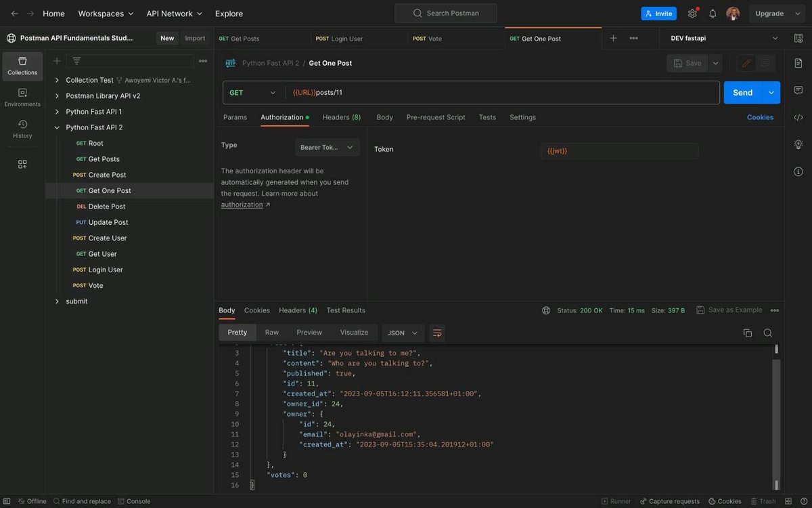Image resolution: width=812 pixels, height=508 pixels.
Task: Open the lightbulb info icon in the right sidebar
Action: [798, 144]
